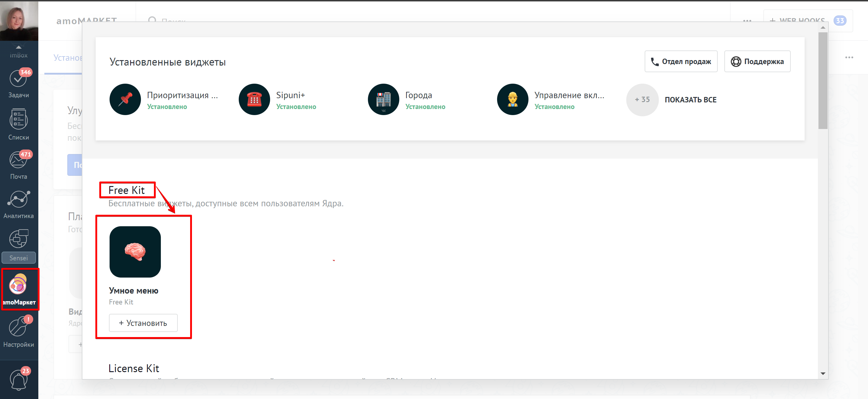Screen dimensions: 868x399
Task: Click the Sipuni+ Установлено status
Action: [296, 107]
